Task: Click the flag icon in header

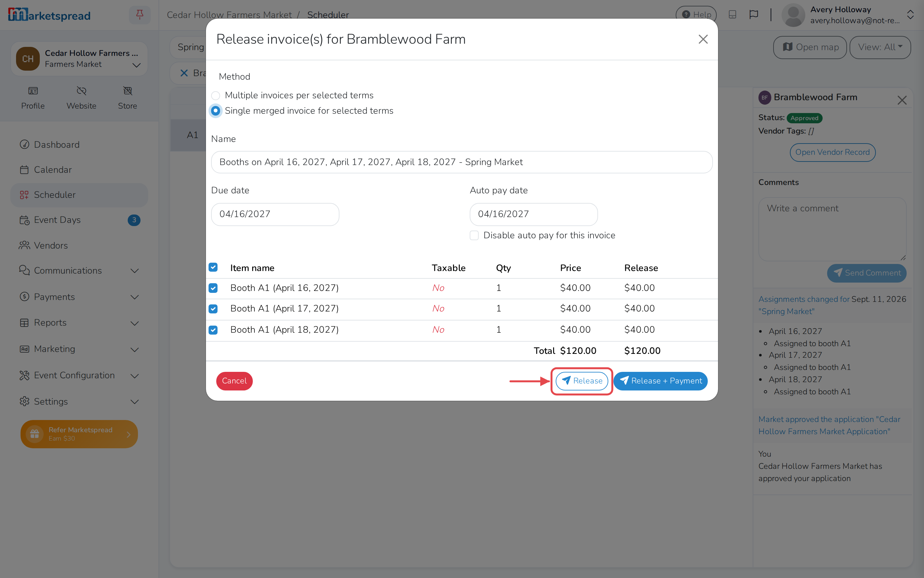Action: point(754,14)
